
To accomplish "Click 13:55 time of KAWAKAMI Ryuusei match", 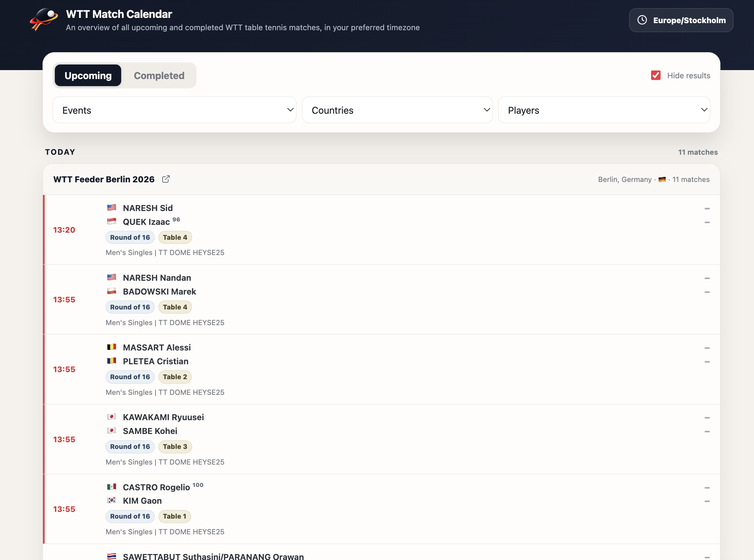I will tap(64, 440).
